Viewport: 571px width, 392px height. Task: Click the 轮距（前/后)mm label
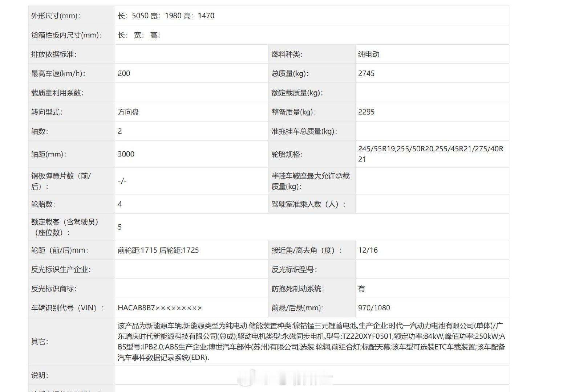coord(60,250)
